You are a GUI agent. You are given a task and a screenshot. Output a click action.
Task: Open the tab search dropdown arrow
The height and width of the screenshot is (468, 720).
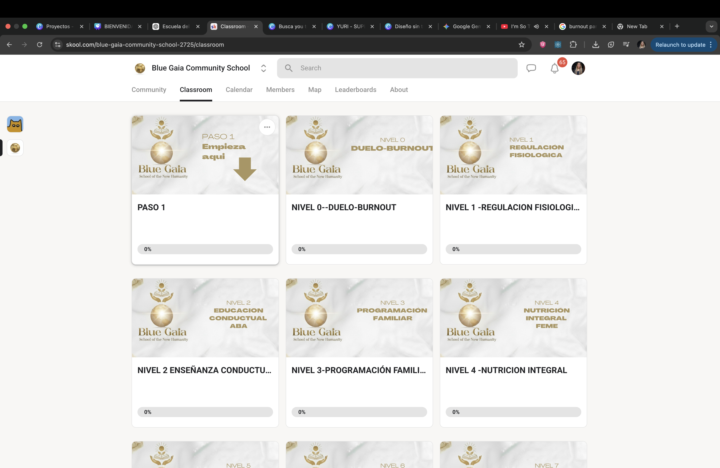click(711, 26)
